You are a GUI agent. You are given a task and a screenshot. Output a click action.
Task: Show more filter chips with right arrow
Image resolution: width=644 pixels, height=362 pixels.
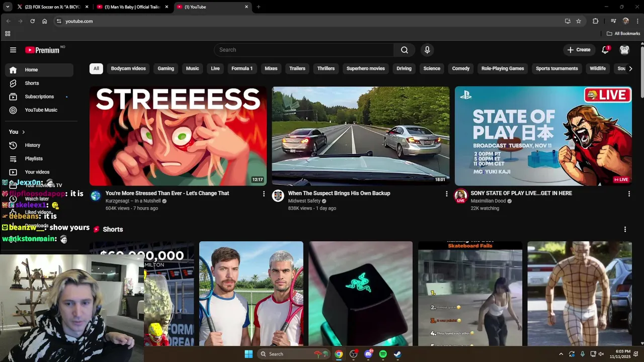point(630,68)
